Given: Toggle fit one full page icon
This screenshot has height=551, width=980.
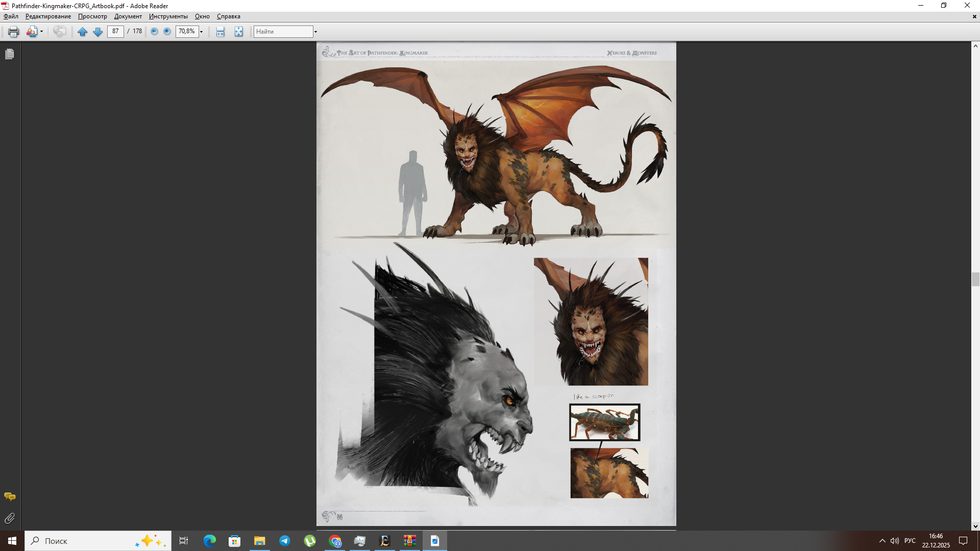Looking at the screenshot, I should [238, 32].
